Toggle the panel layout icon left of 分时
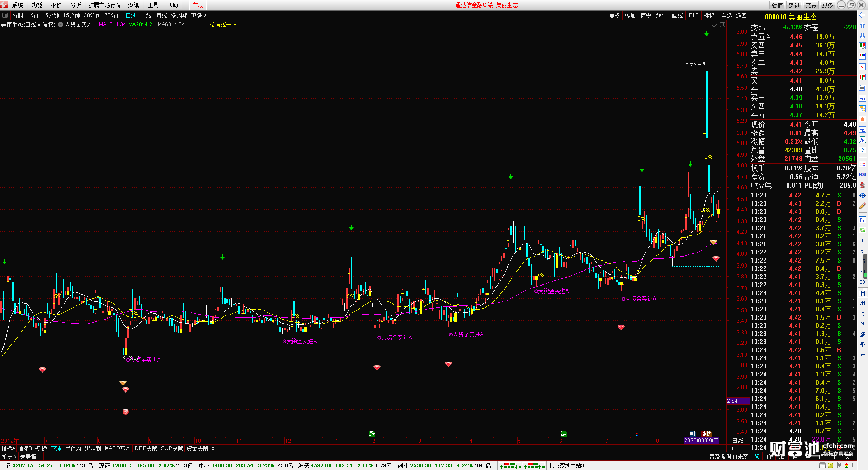The width and height of the screenshot is (868, 470). click(5, 15)
